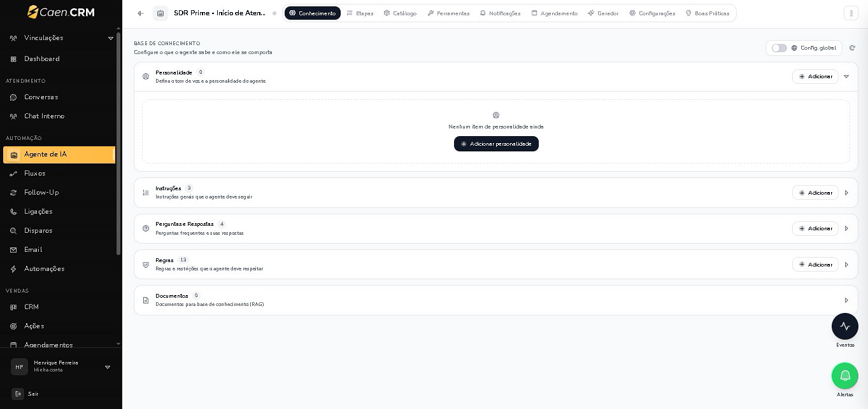
Task: Go back using the left arrow icon
Action: [141, 13]
